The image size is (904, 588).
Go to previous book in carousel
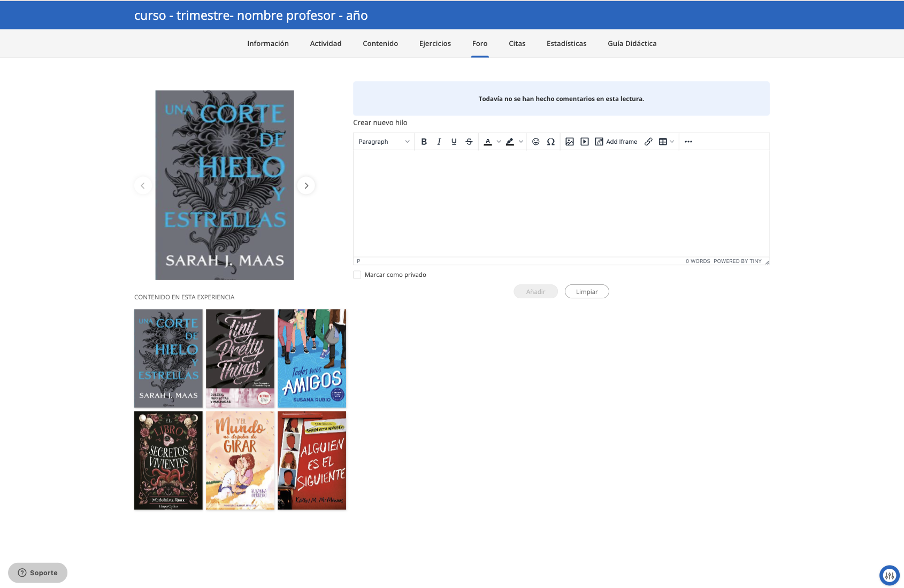(x=143, y=185)
